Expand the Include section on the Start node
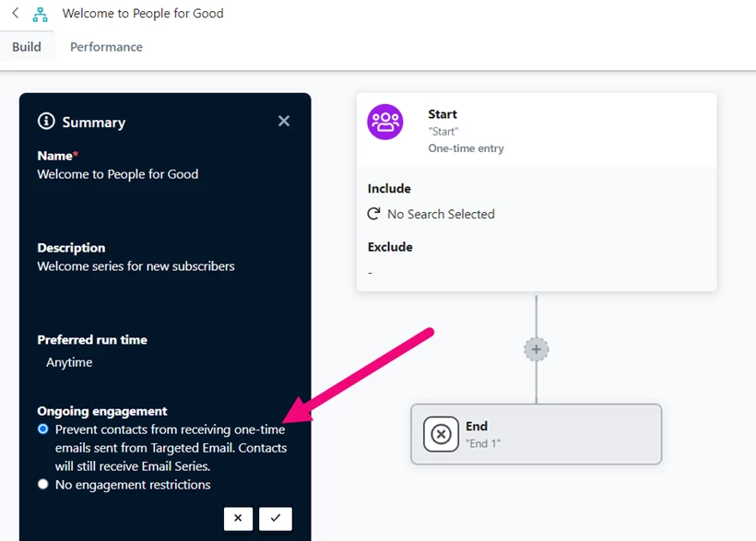The width and height of the screenshot is (756, 541). (x=389, y=188)
